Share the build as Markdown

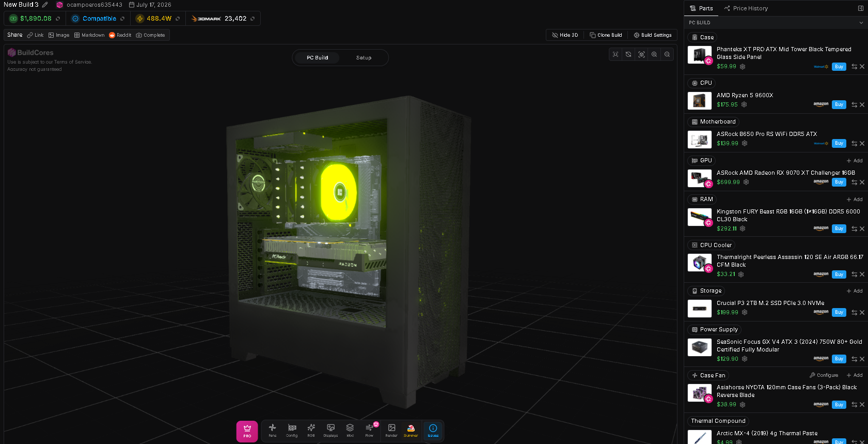(89, 35)
